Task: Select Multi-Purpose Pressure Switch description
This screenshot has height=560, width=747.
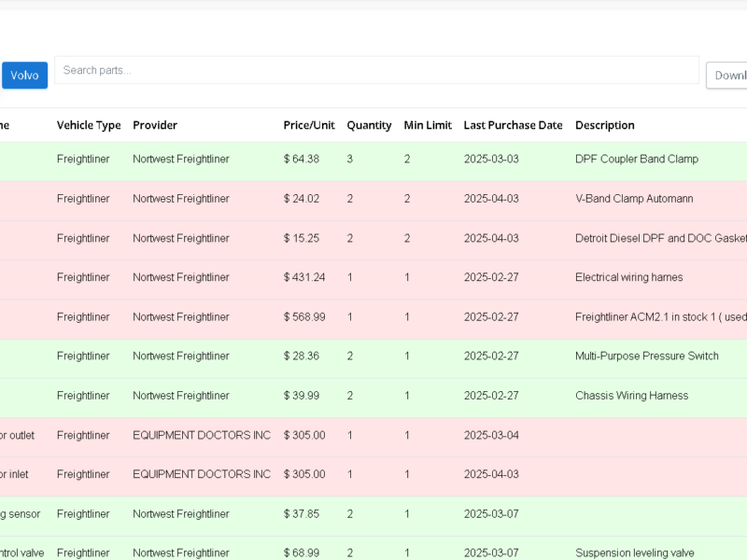Action: pyautogui.click(x=647, y=357)
